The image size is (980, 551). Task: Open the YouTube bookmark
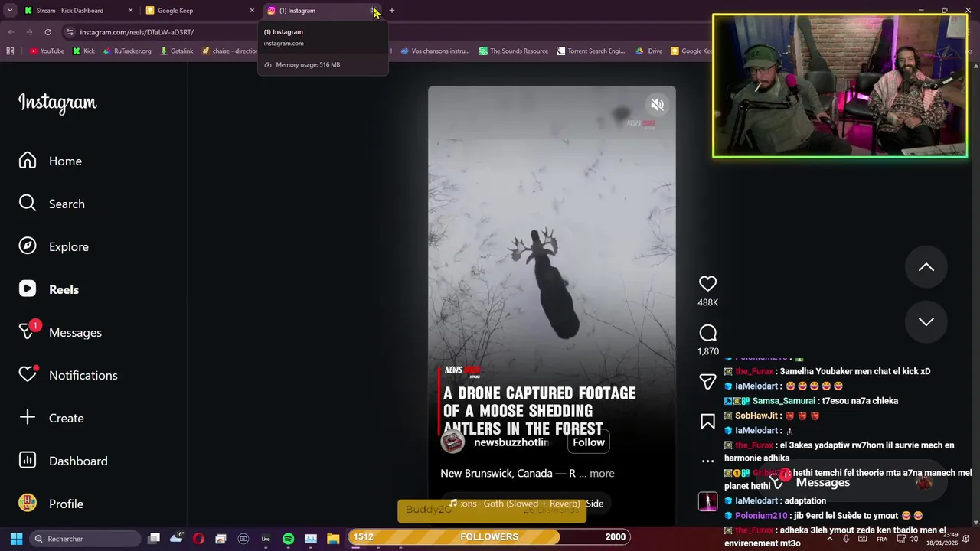[x=47, y=51]
